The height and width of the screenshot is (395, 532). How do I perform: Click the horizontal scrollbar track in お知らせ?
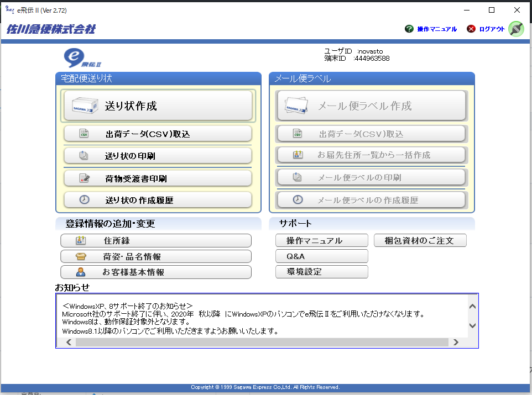262,342
